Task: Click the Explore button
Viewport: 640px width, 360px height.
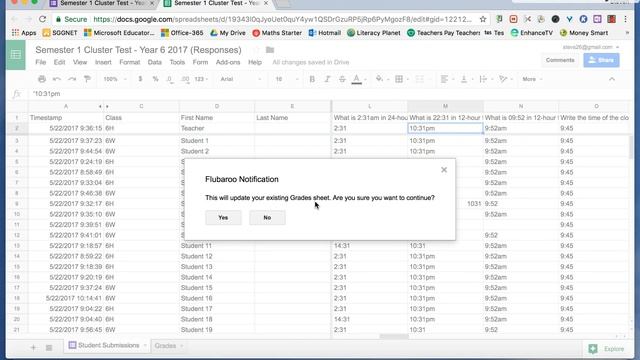Action: coord(607,349)
